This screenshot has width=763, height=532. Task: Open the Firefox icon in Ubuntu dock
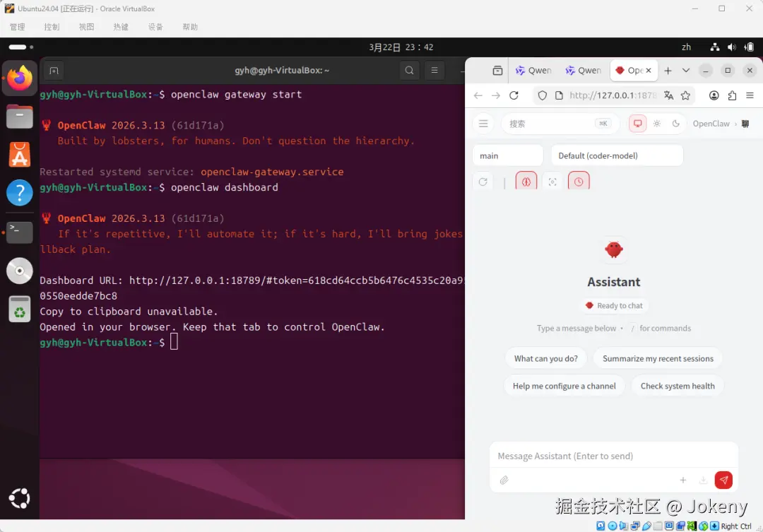point(20,78)
